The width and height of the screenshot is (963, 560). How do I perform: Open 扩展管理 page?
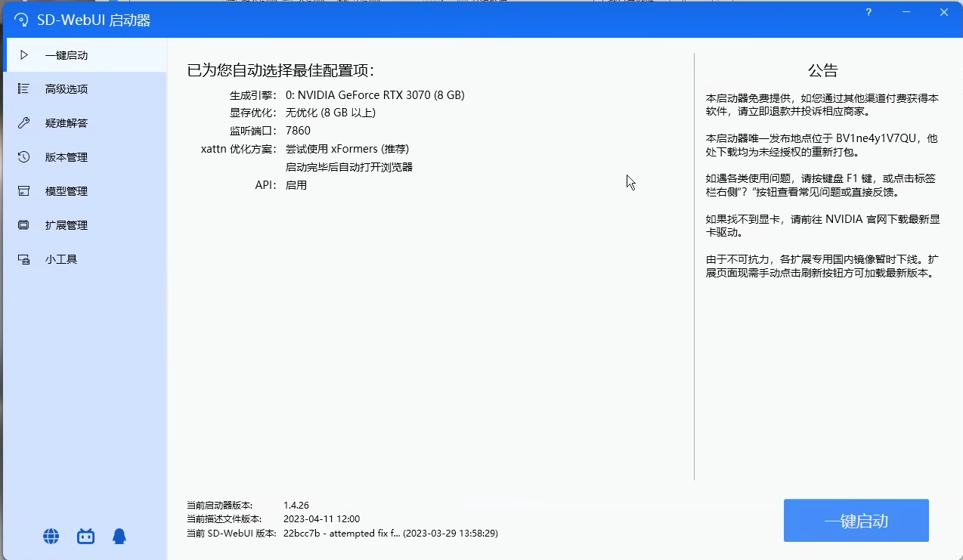[85, 225]
